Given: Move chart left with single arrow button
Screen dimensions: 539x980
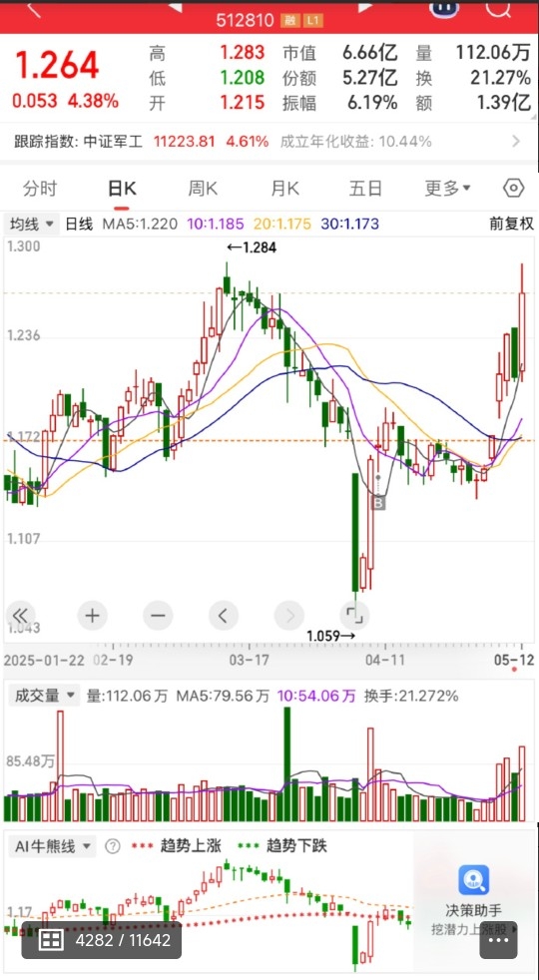Looking at the screenshot, I should pos(224,616).
